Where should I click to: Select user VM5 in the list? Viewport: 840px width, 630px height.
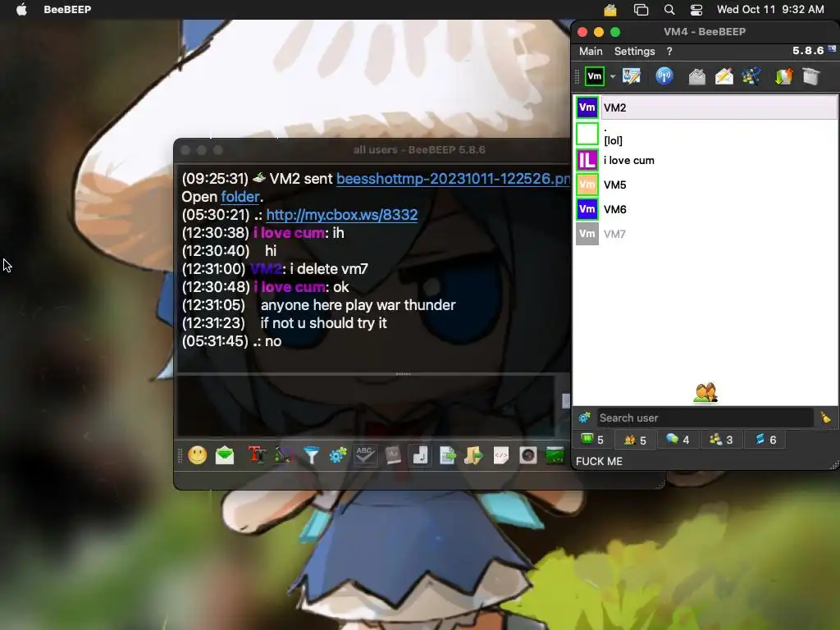(x=705, y=185)
